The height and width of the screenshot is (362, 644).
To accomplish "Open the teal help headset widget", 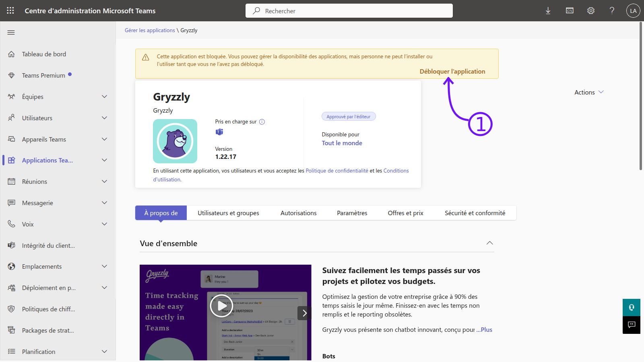I will pos(632,308).
